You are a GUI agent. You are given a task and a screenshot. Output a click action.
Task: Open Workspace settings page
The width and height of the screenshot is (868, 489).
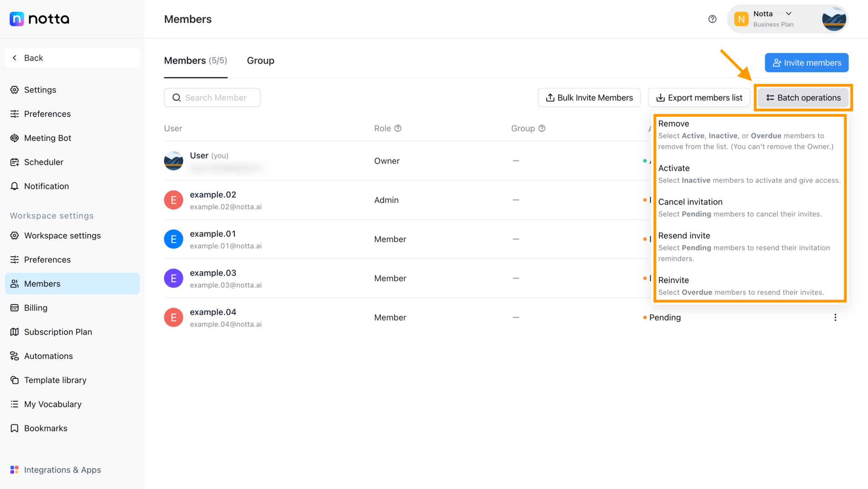coord(72,236)
